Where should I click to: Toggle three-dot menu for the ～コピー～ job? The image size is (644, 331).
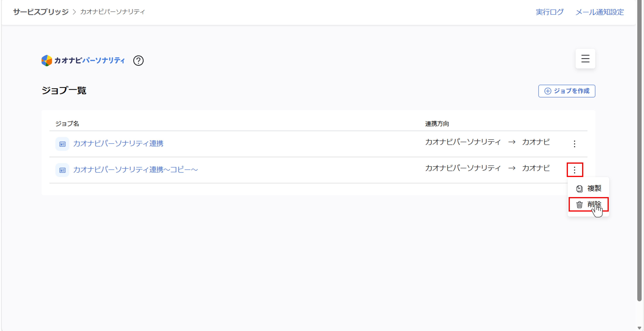(574, 170)
